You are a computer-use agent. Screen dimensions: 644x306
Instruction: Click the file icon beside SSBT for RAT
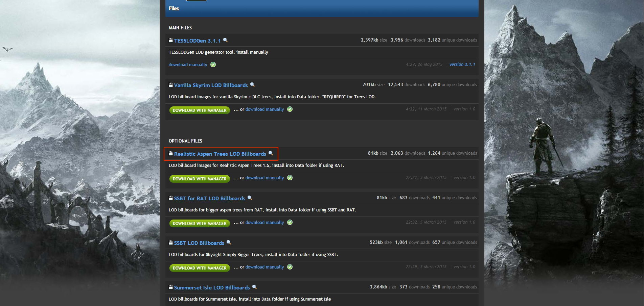click(171, 198)
